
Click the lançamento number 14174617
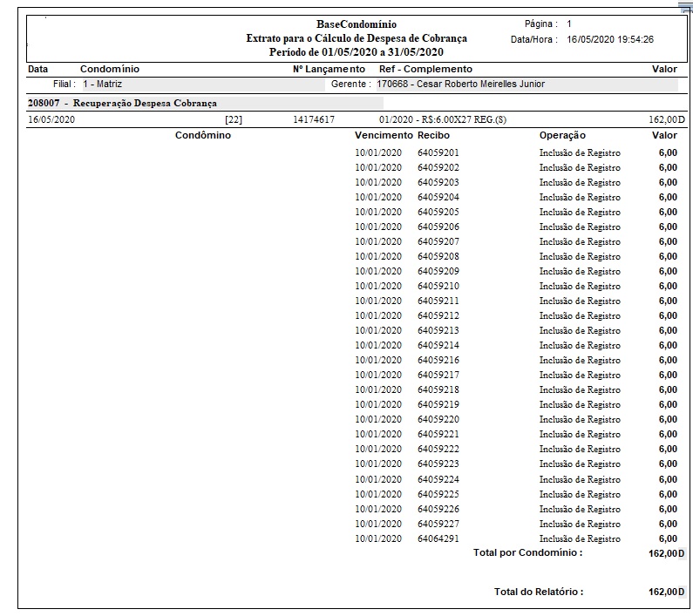(314, 119)
